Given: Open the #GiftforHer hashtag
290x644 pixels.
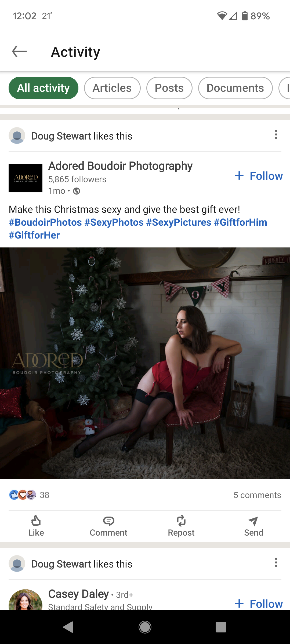Looking at the screenshot, I should click(x=34, y=235).
